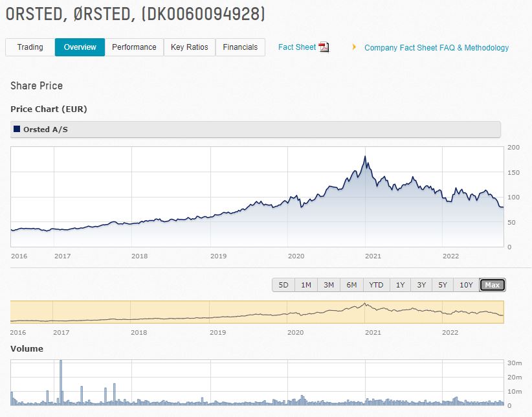The height and width of the screenshot is (417, 532).
Task: Open Company Fact Sheet FAQ & Methodology link
Action: tap(436, 48)
